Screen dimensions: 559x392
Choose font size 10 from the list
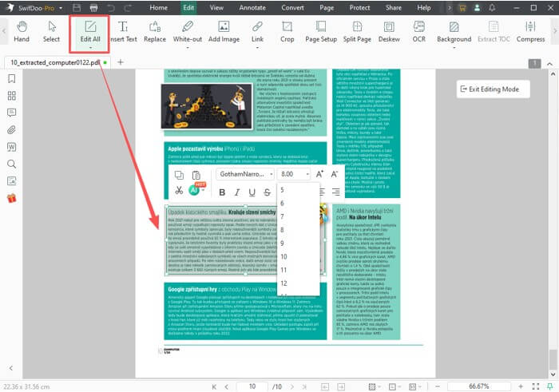[298, 256]
